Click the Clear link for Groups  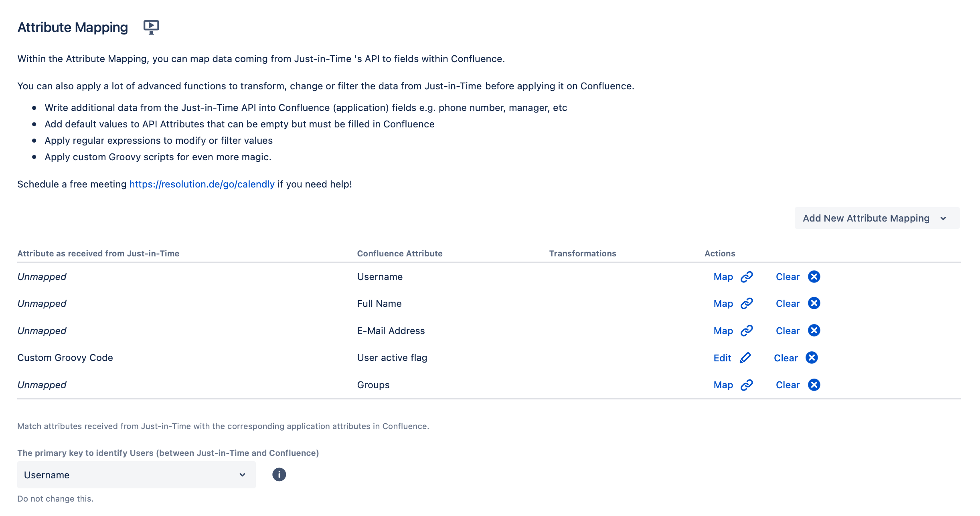point(788,385)
